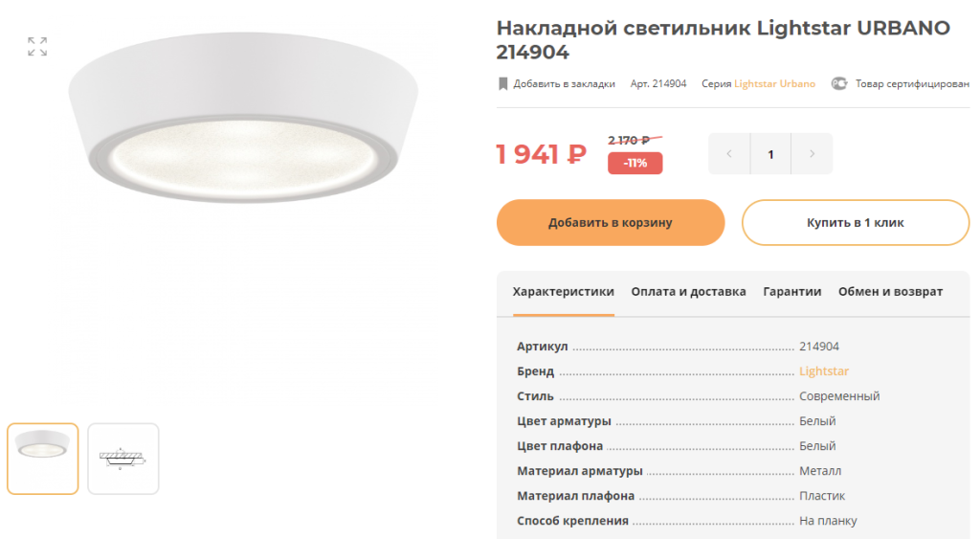Open the Lightstar Urbano series link
Image resolution: width=980 pixels, height=539 pixels.
pos(775,84)
